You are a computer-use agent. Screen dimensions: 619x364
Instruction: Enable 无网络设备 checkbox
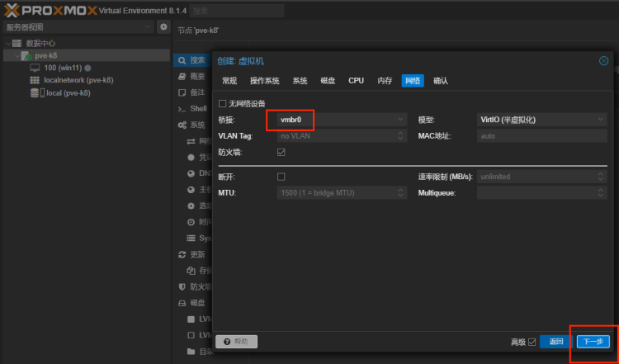click(222, 103)
